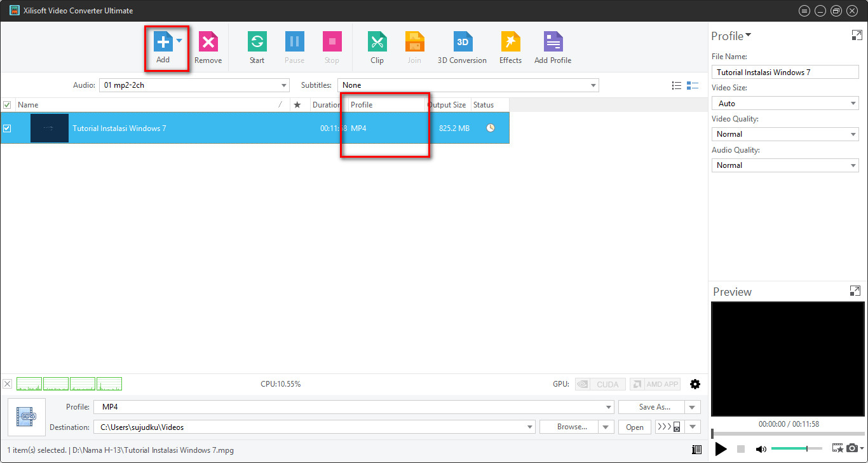Click the Save As button
Viewport: 868px width, 463px height.
pos(651,407)
